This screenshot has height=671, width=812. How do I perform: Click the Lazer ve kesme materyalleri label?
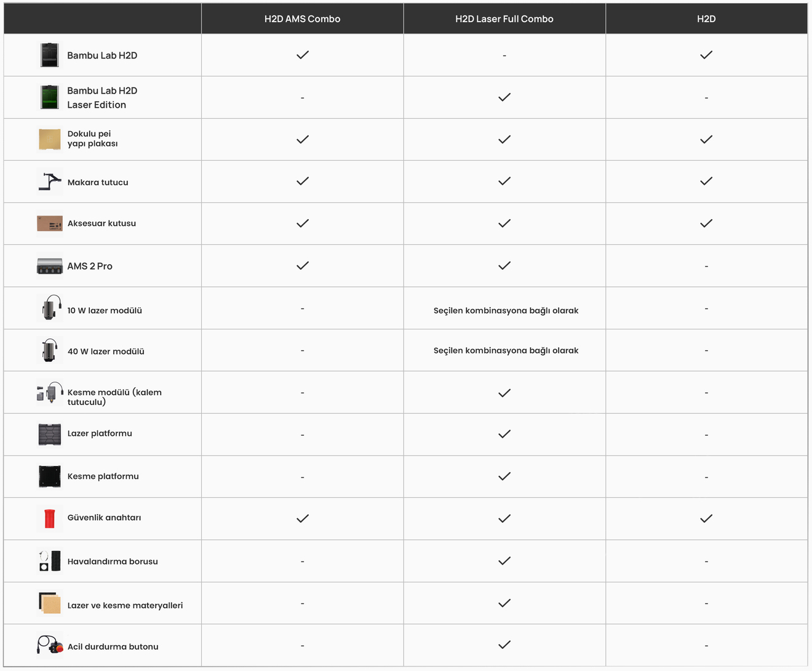point(125,606)
